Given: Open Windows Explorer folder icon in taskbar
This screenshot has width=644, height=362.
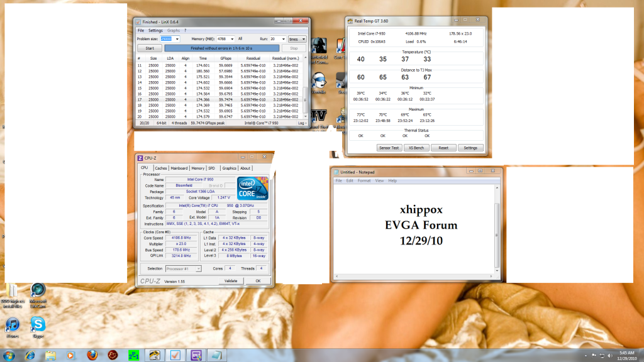Looking at the screenshot, I should 50,355.
